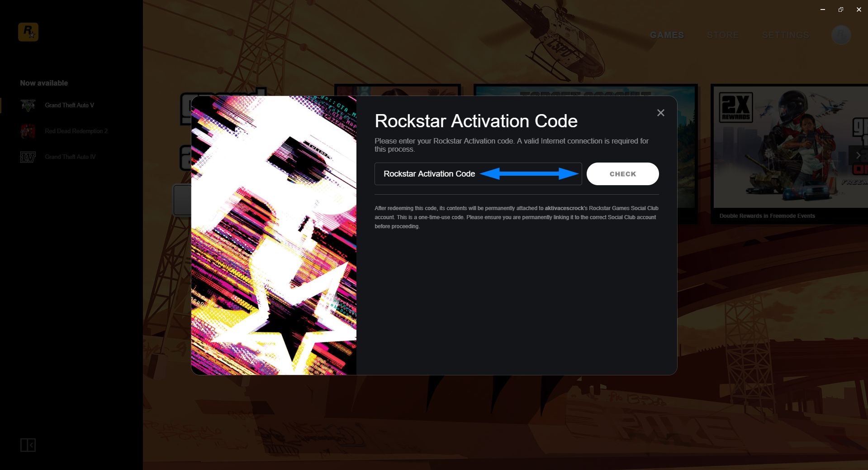Close the Rockstar Activation Code dialog
Image resolution: width=868 pixels, height=470 pixels.
tap(661, 113)
